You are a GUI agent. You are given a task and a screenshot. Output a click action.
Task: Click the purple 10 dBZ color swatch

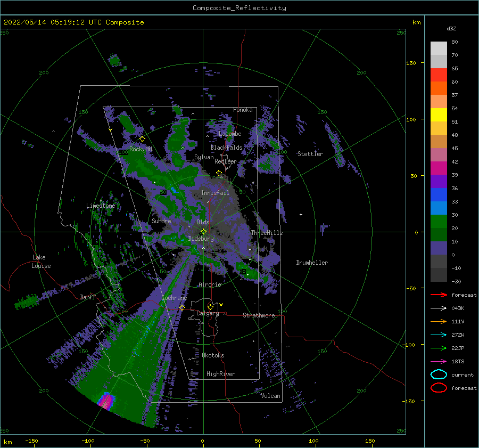point(439,248)
